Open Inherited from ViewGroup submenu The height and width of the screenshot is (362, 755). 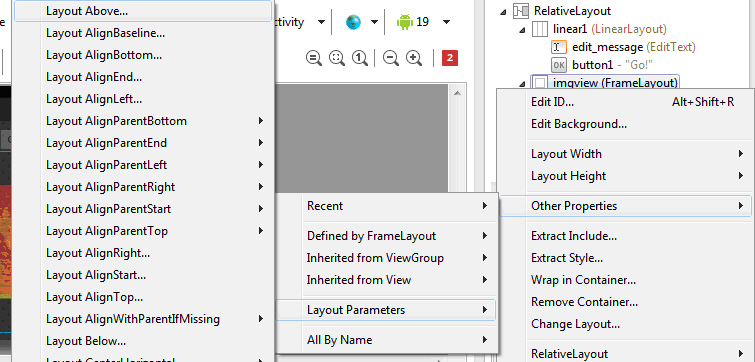pyautogui.click(x=399, y=258)
